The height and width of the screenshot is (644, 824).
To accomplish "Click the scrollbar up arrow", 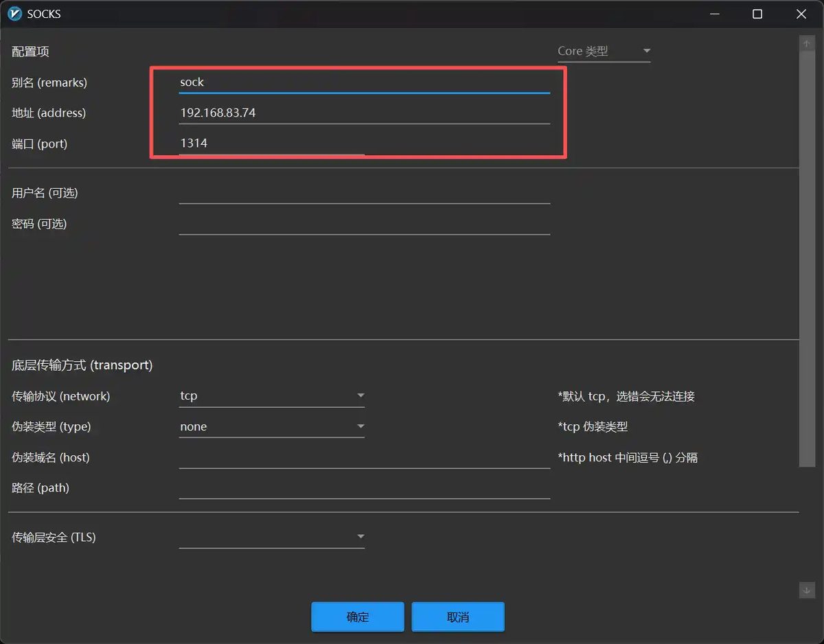I will [x=807, y=43].
